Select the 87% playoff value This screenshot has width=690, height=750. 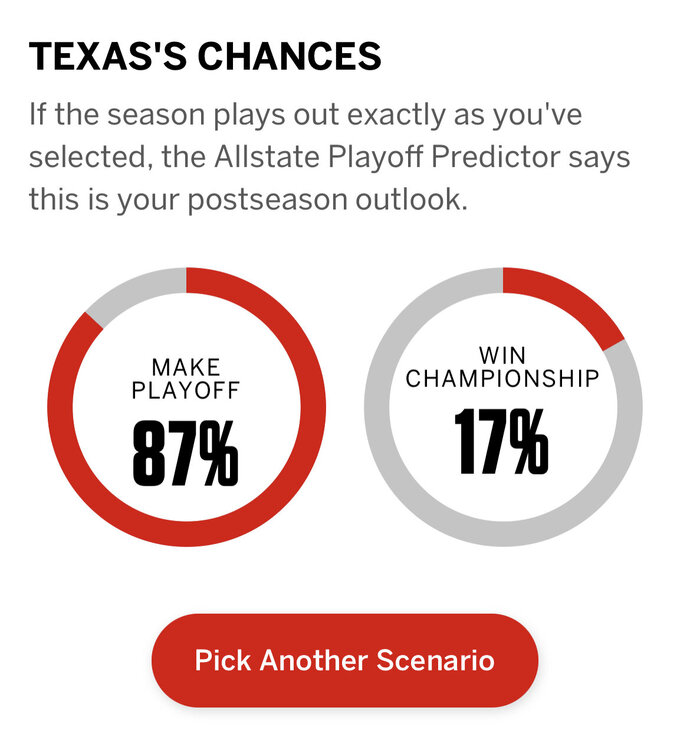click(186, 452)
